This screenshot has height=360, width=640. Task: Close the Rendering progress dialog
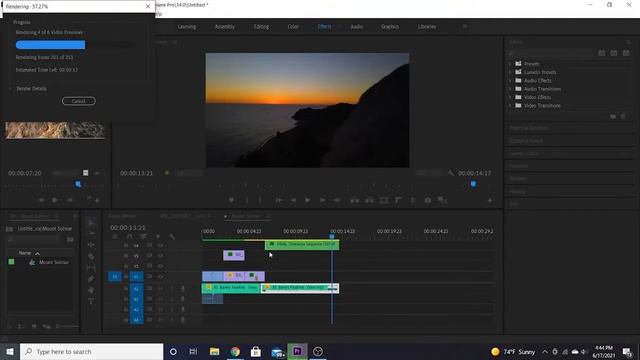tap(148, 7)
